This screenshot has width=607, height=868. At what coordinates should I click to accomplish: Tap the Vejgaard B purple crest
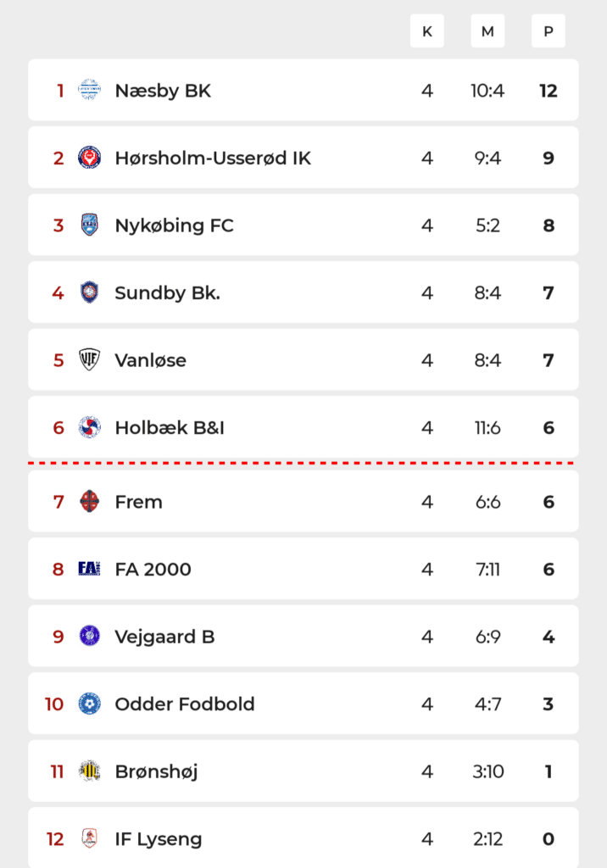click(x=89, y=636)
